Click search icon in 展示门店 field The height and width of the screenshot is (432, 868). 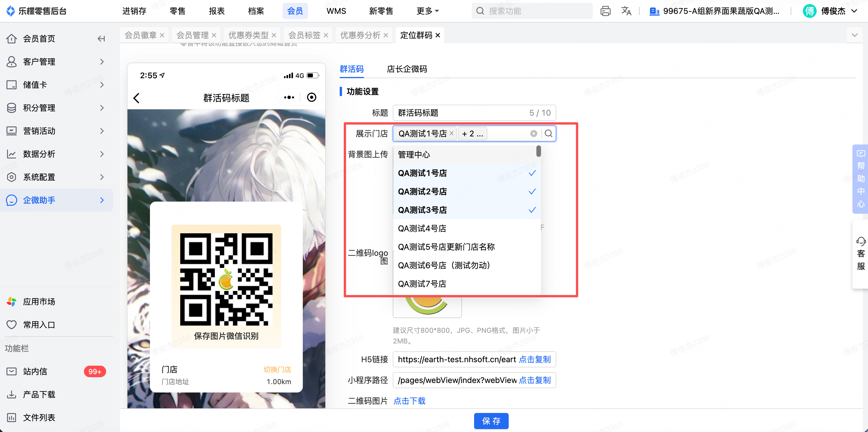point(548,134)
